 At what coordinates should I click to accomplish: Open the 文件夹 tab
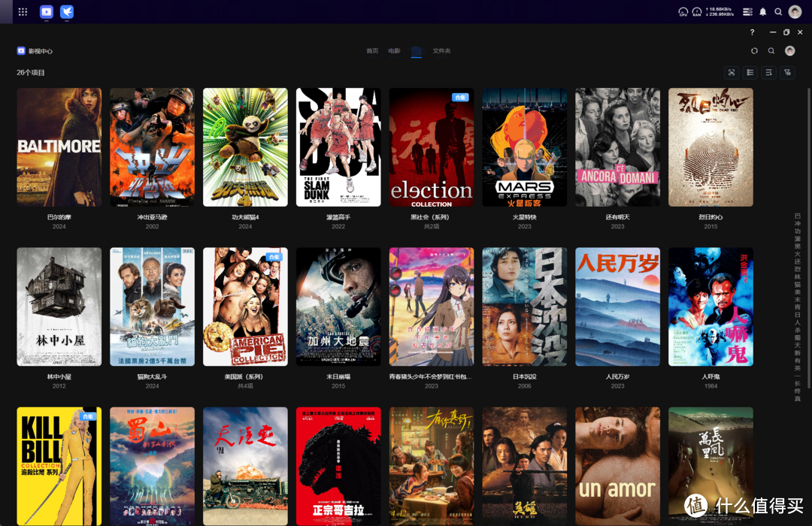click(x=441, y=51)
